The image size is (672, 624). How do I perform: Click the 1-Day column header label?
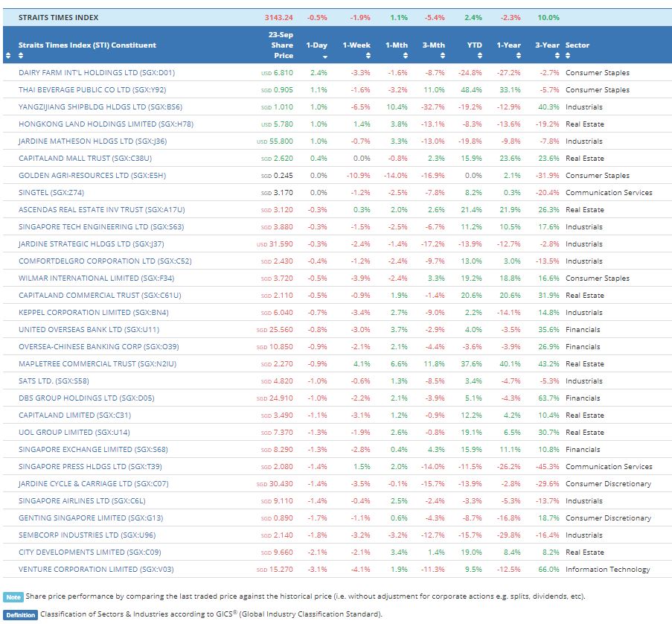[317, 45]
